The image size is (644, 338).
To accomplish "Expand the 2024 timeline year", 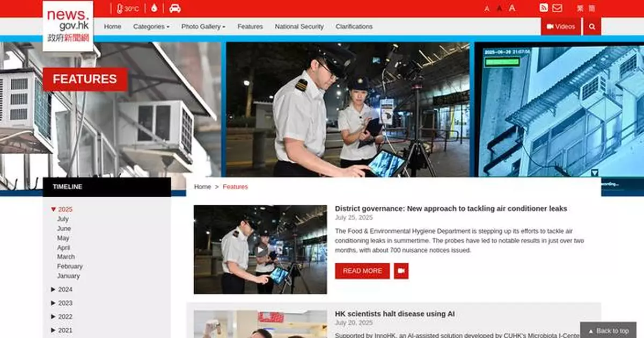I will (65, 290).
